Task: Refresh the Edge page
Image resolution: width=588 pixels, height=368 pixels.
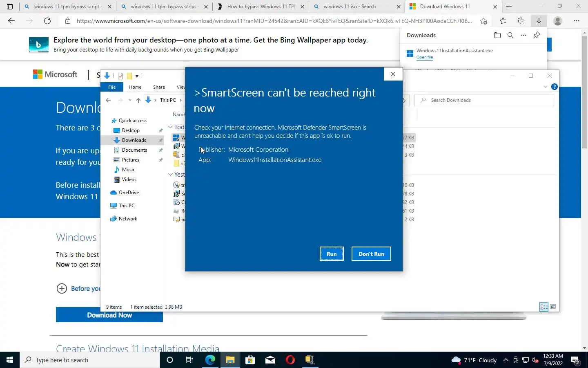Action: [47, 21]
